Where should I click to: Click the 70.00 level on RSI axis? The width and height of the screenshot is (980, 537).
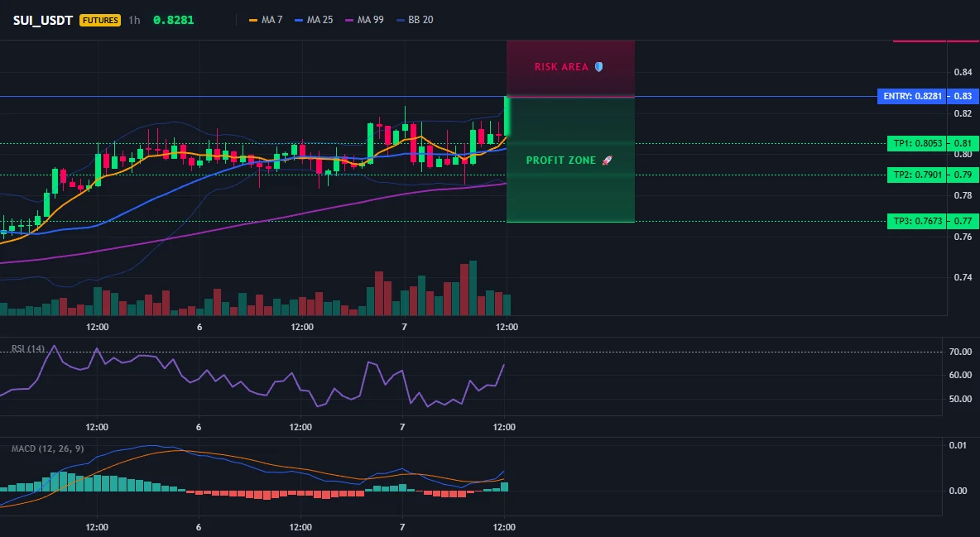click(x=960, y=352)
